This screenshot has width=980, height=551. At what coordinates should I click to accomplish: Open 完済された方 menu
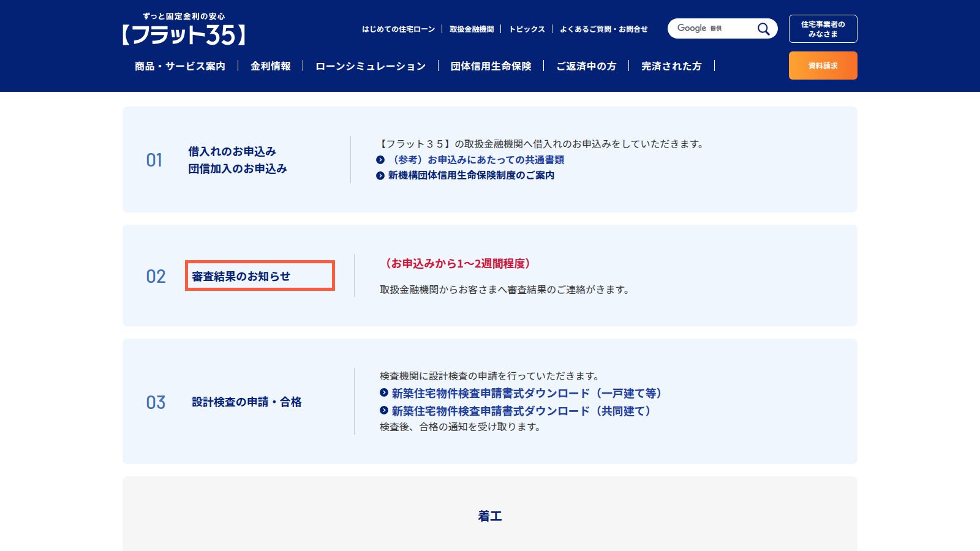click(x=671, y=66)
